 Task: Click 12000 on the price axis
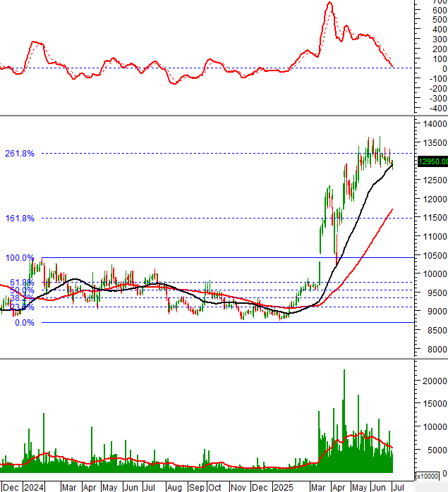pos(435,199)
